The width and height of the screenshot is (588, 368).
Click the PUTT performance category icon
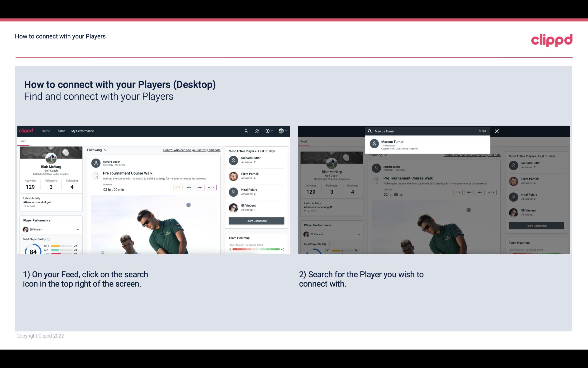point(211,187)
